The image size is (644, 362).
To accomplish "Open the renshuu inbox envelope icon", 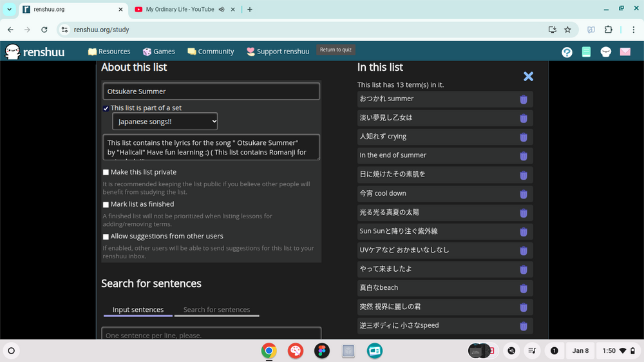I will [625, 52].
